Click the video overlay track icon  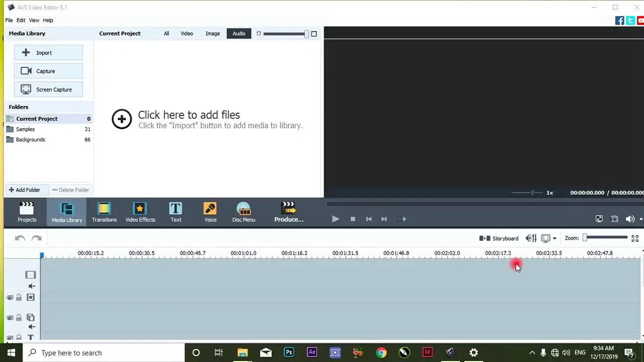31,318
